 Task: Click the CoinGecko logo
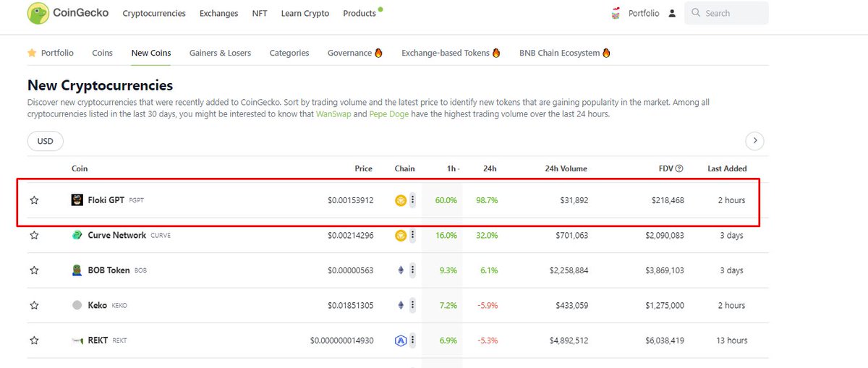click(67, 13)
